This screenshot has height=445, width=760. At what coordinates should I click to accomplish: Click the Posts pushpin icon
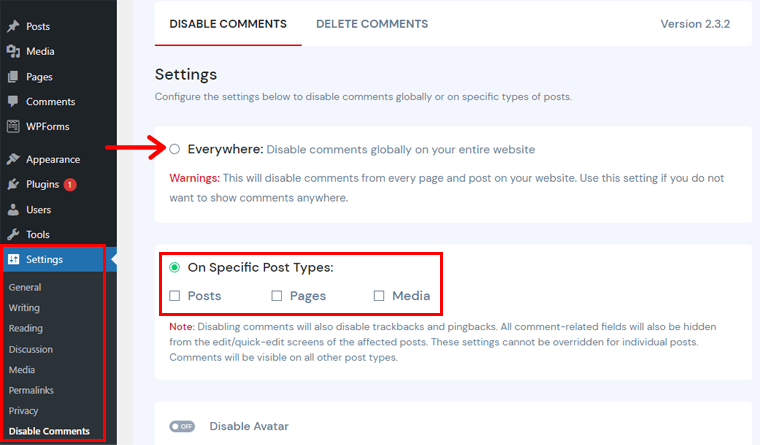[13, 26]
